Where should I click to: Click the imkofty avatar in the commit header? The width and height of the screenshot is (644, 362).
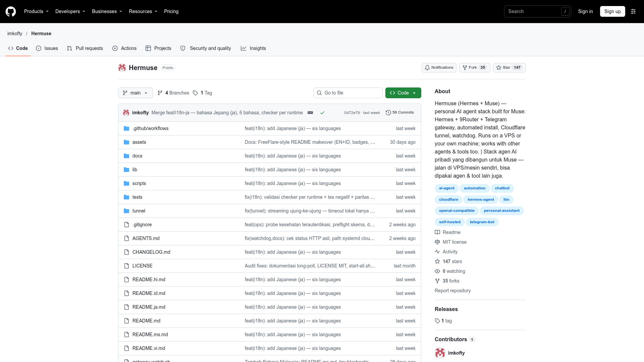pyautogui.click(x=126, y=113)
